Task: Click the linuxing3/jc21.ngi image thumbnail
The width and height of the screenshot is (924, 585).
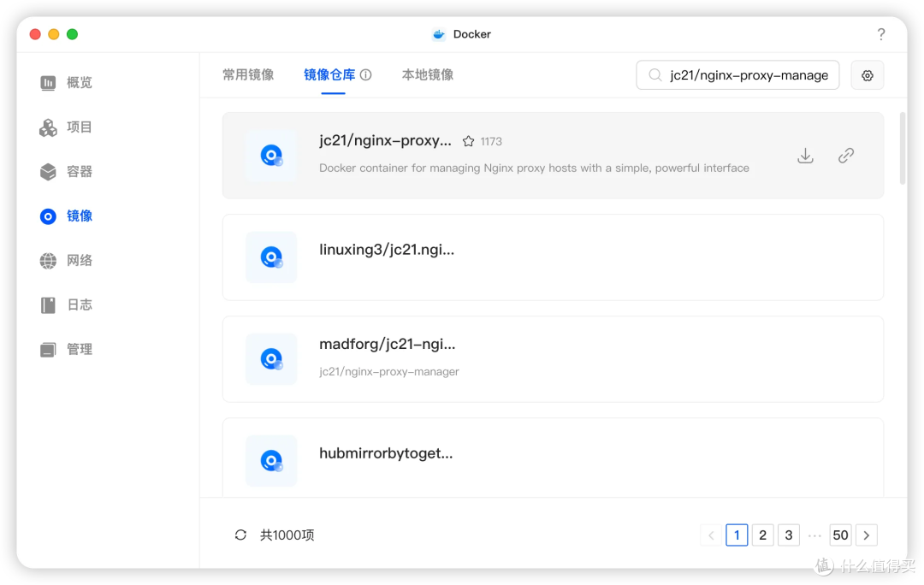Action: (x=271, y=257)
